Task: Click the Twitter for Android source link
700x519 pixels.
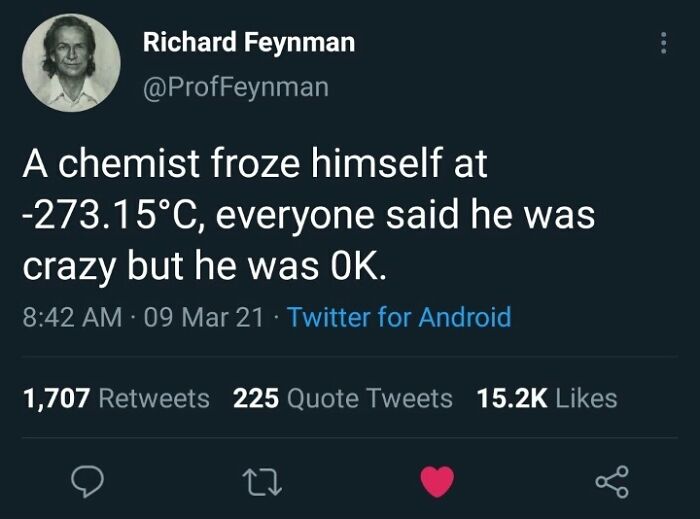Action: [399, 318]
